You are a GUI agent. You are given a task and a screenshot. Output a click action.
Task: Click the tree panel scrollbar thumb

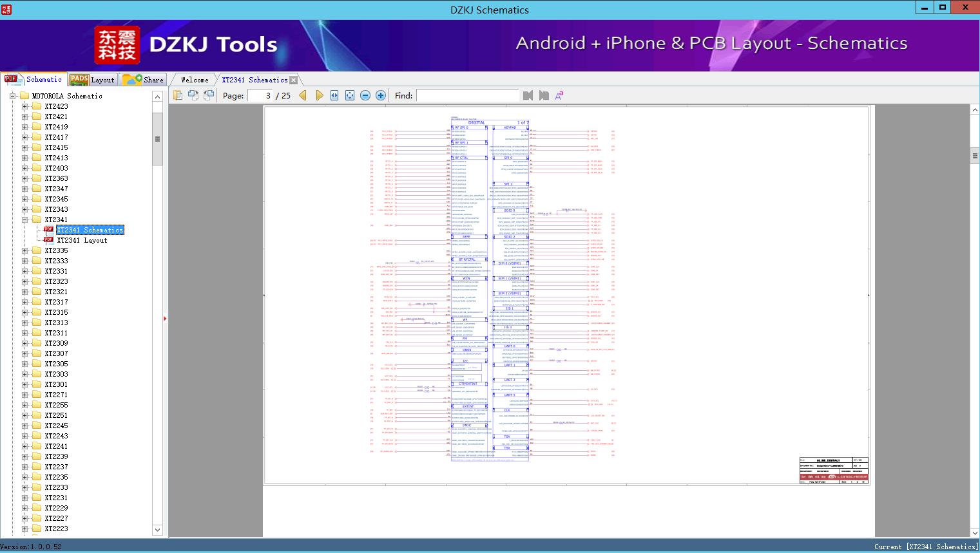pos(157,139)
